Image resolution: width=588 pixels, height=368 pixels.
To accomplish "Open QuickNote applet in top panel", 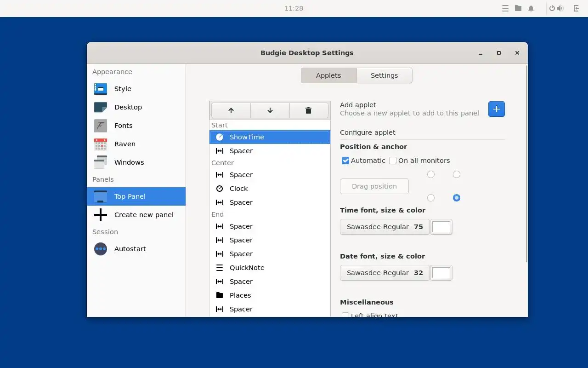I will pyautogui.click(x=505, y=8).
